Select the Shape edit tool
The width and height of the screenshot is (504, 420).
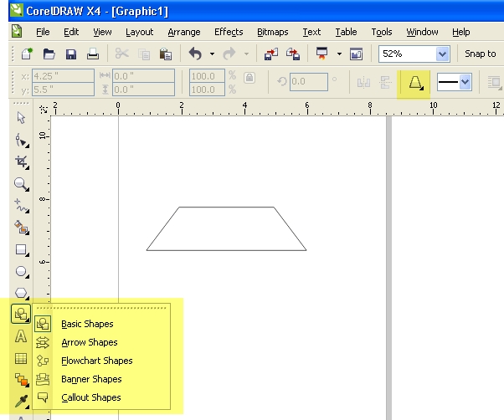pyautogui.click(x=22, y=140)
